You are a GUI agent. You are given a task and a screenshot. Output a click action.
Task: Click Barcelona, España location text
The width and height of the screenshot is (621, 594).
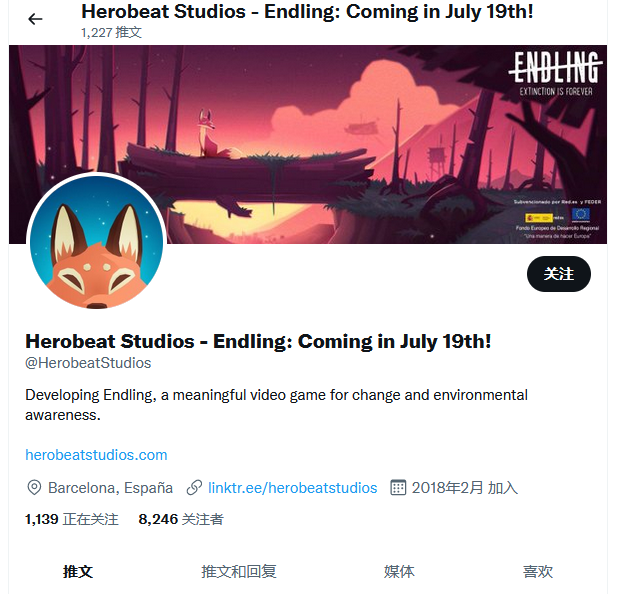coord(110,488)
